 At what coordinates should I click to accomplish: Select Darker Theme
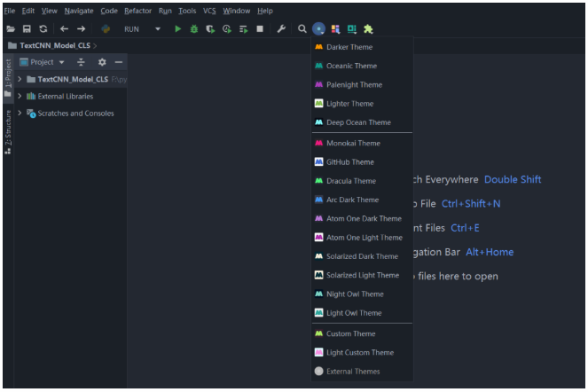coord(362,47)
